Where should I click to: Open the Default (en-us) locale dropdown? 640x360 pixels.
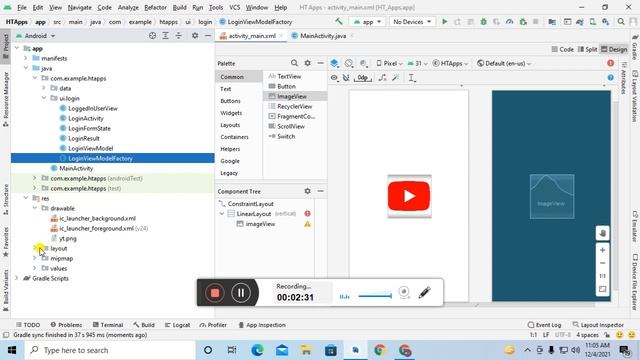tap(504, 63)
